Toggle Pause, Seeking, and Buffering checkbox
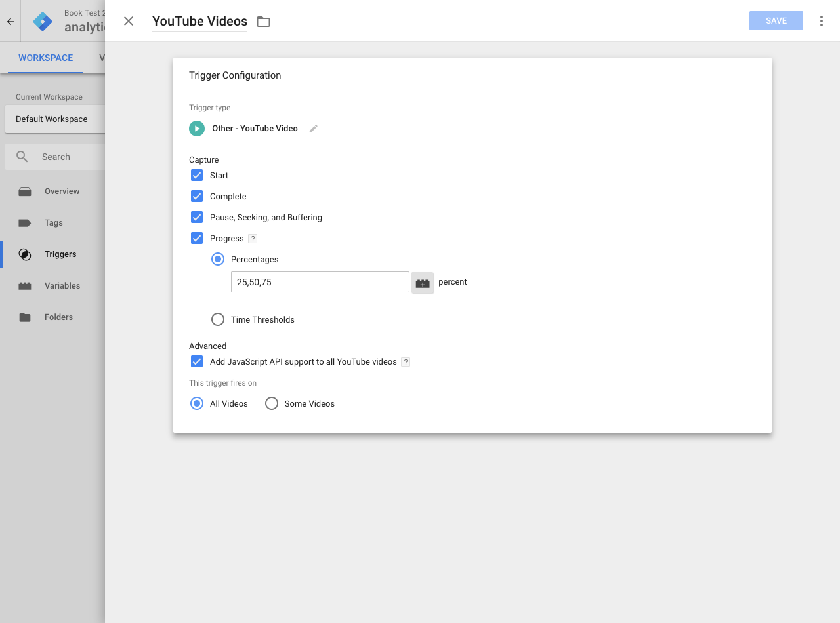Viewport: 840px width, 623px height. point(197,217)
